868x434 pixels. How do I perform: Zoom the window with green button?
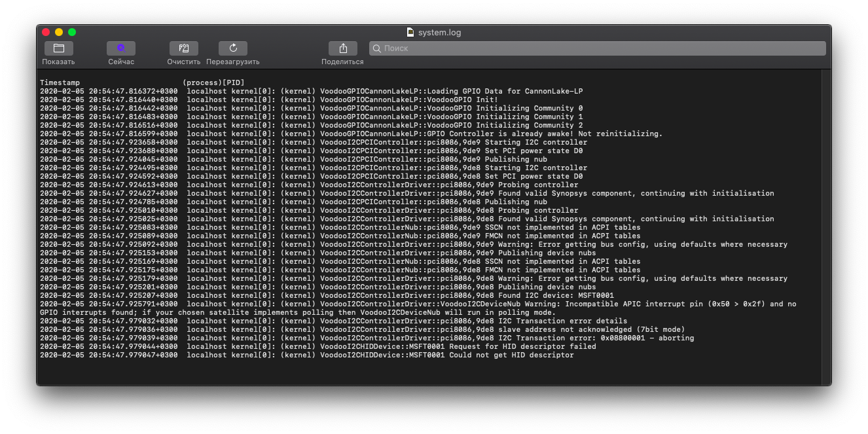pyautogui.click(x=72, y=32)
